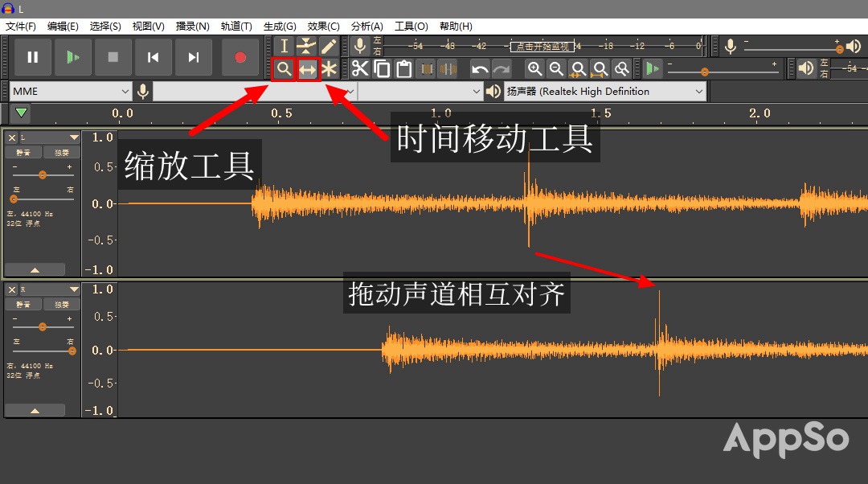Click the Paste clipboard icon
This screenshot has width=868, height=484.
click(404, 69)
